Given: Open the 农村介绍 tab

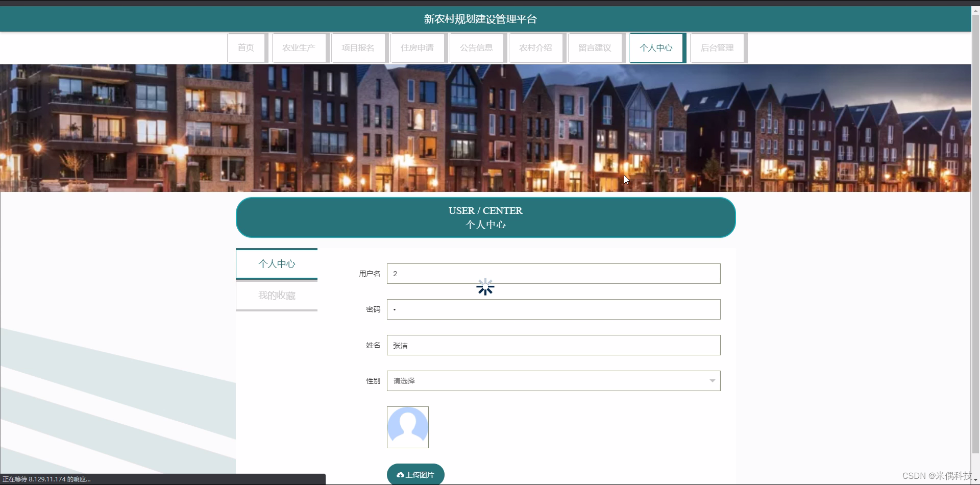Looking at the screenshot, I should pos(536,48).
